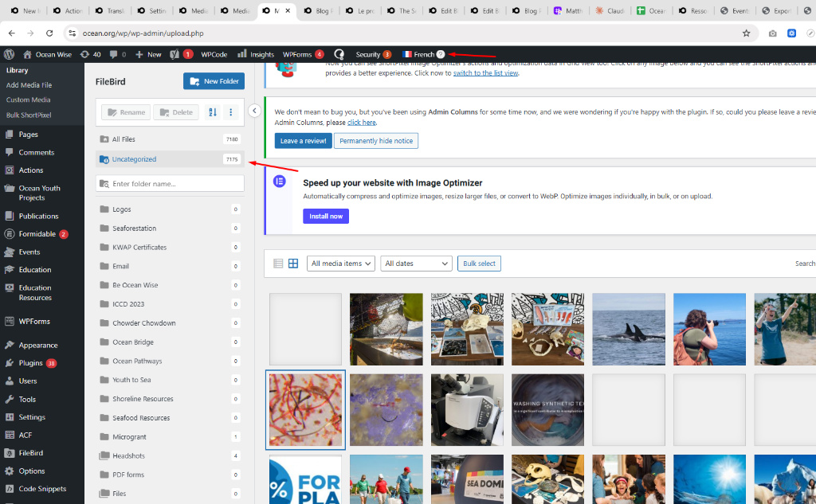
Task: Click the Delete folder button
Action: pos(176,111)
